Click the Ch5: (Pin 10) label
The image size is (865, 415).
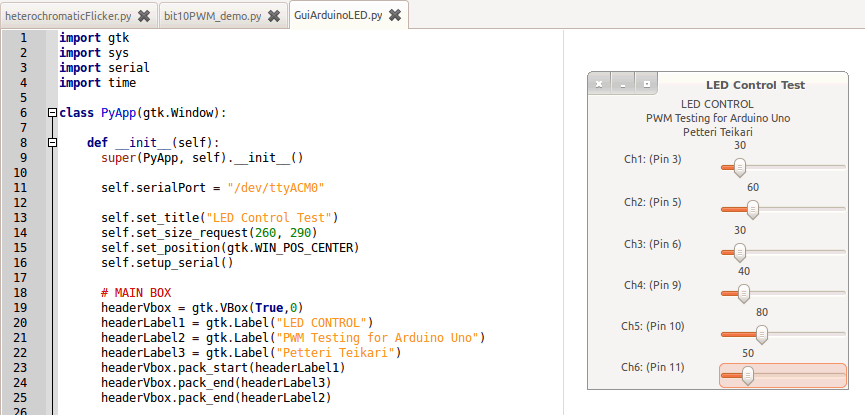(x=653, y=326)
